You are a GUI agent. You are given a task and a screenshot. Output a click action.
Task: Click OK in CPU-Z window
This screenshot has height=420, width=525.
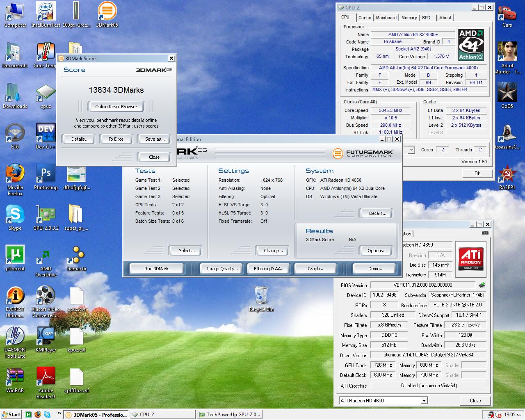pos(477,173)
